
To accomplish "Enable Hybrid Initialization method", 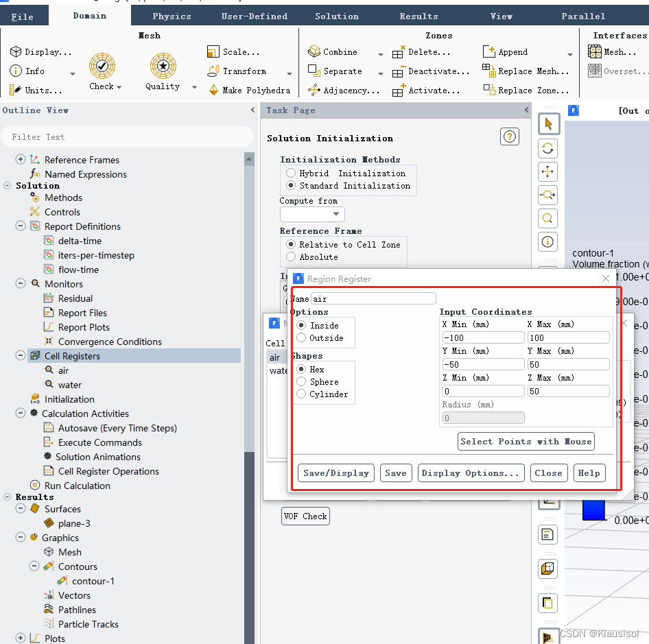I will point(291,174).
